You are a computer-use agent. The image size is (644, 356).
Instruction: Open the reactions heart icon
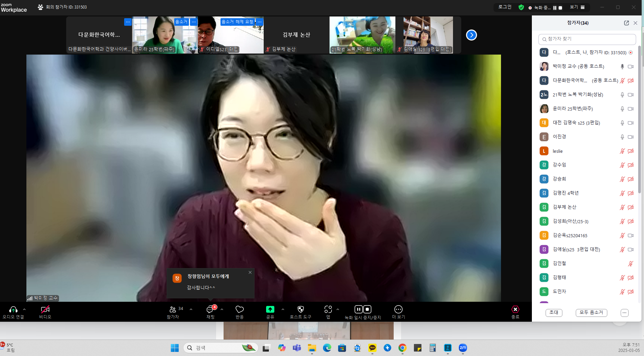[x=240, y=309]
